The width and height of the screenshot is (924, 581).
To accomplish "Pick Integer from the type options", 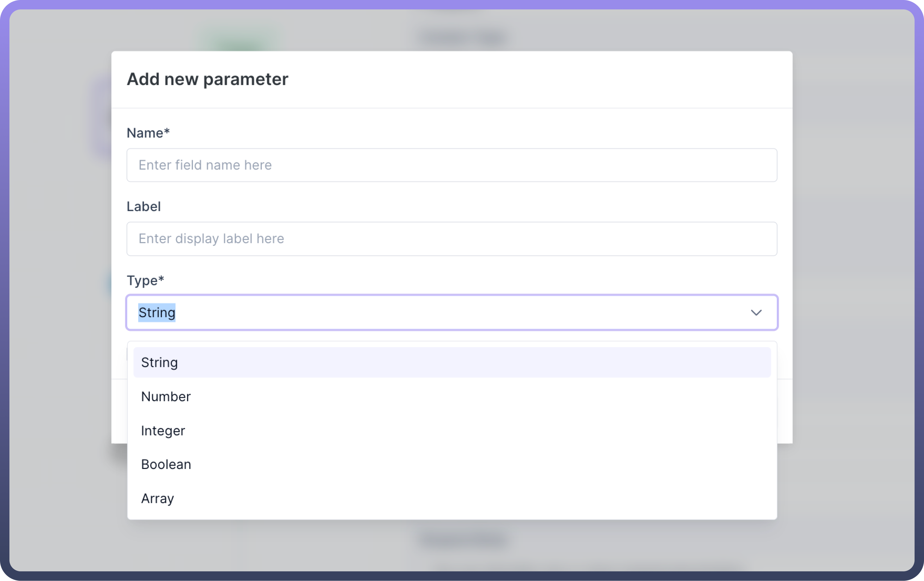I will point(163,431).
